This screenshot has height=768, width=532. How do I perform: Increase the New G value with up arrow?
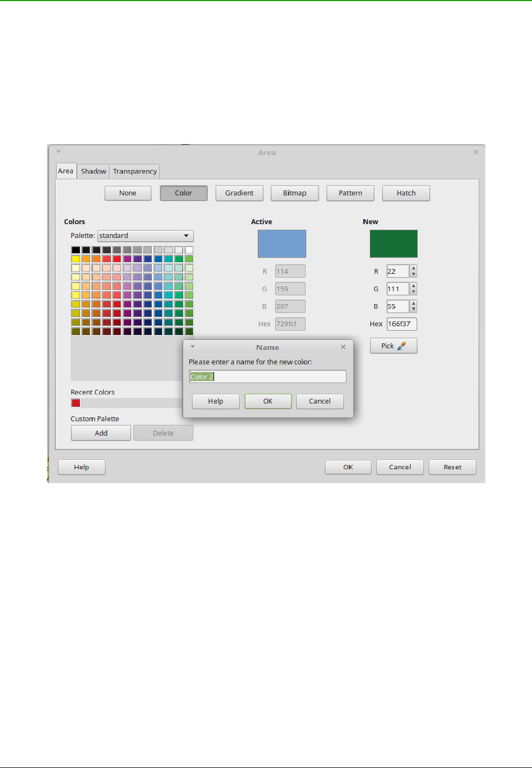[x=414, y=286]
